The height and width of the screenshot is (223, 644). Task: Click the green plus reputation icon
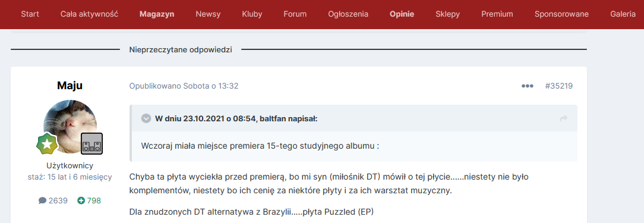(x=81, y=201)
